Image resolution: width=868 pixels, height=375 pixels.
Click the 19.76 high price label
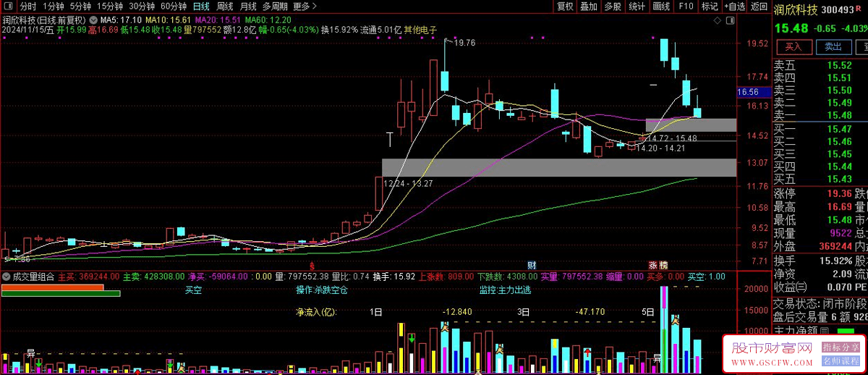coord(465,43)
